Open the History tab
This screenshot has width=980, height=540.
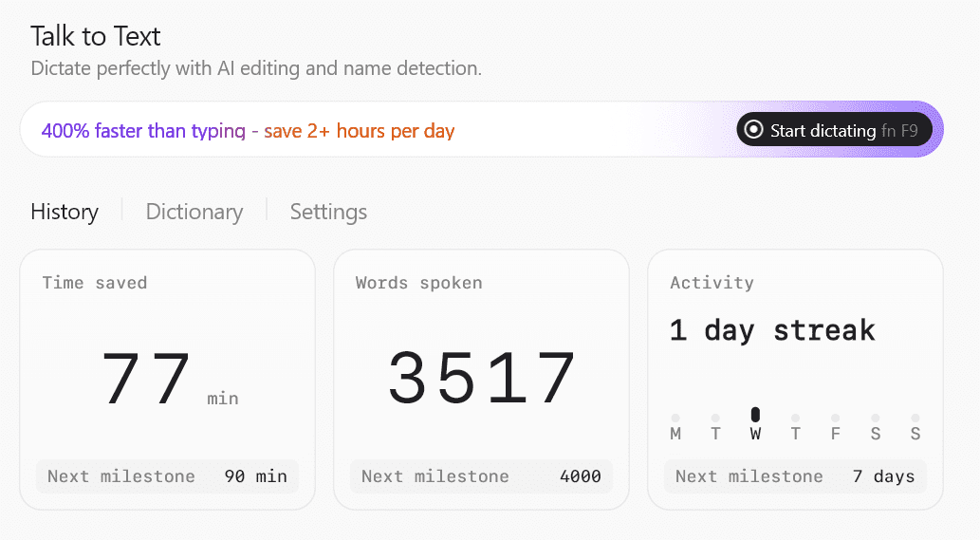point(65,212)
